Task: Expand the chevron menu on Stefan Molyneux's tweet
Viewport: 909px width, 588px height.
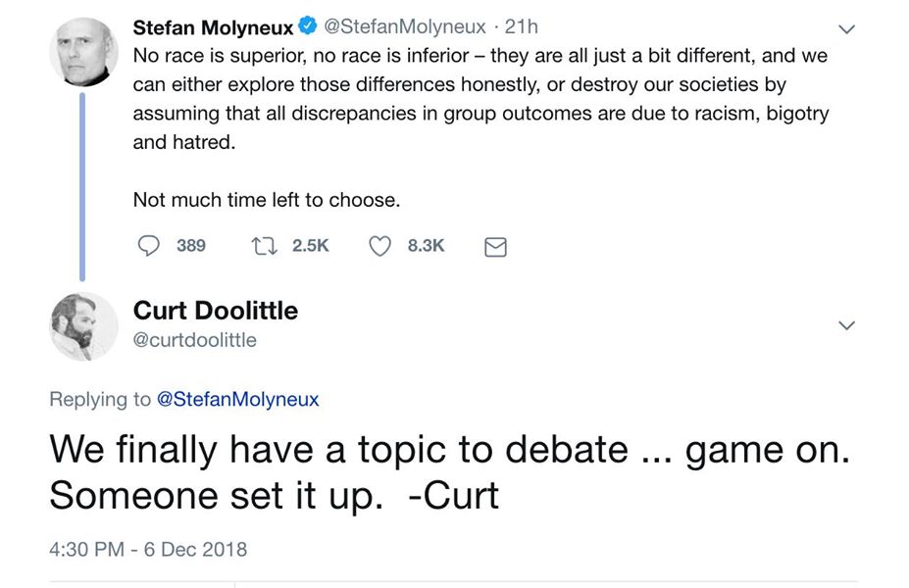Action: tap(847, 29)
